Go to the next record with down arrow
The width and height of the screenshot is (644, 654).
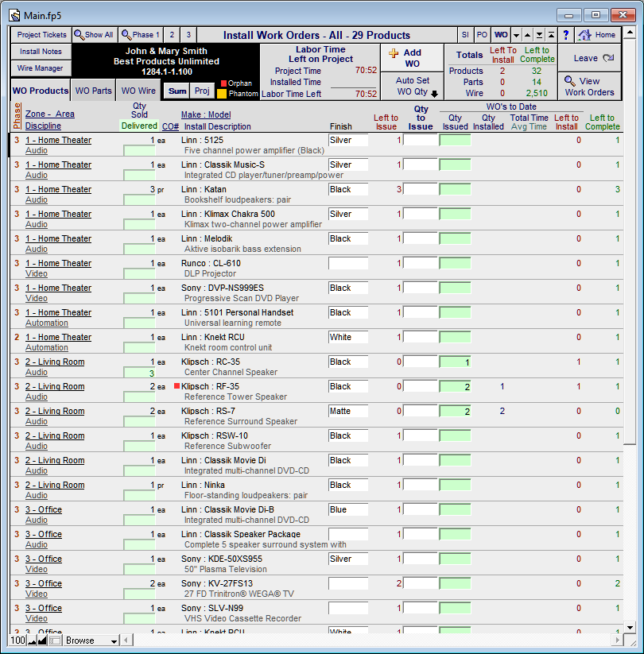click(516, 35)
